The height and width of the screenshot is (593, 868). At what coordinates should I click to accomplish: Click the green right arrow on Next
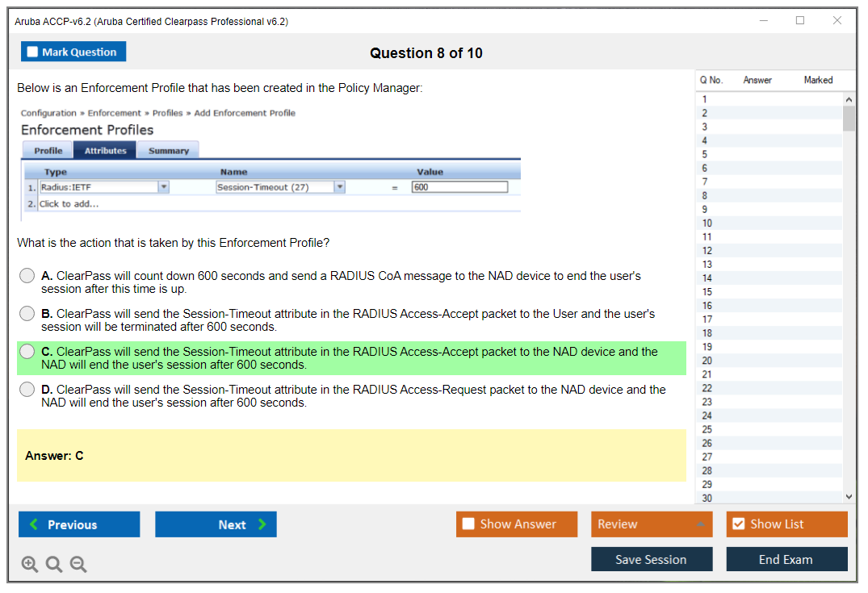click(x=262, y=524)
